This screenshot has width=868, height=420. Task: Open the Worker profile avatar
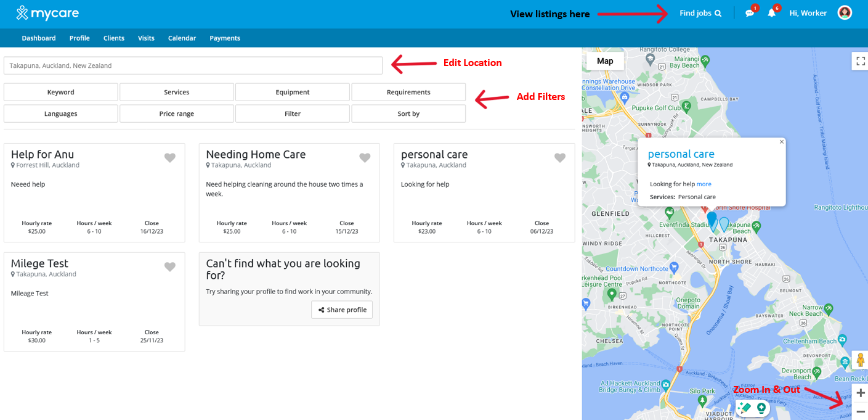click(845, 12)
